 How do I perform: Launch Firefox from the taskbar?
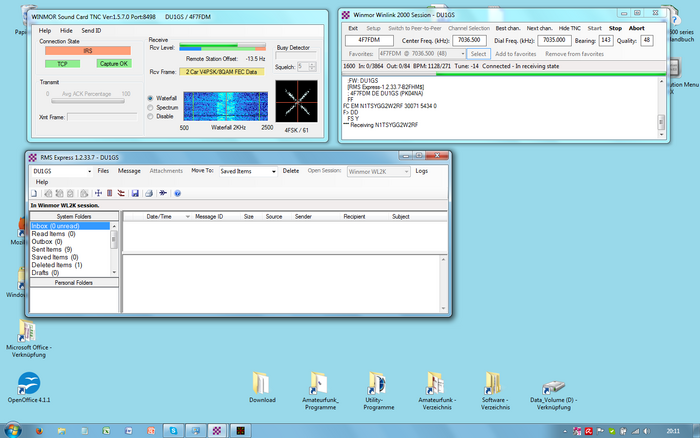39,431
